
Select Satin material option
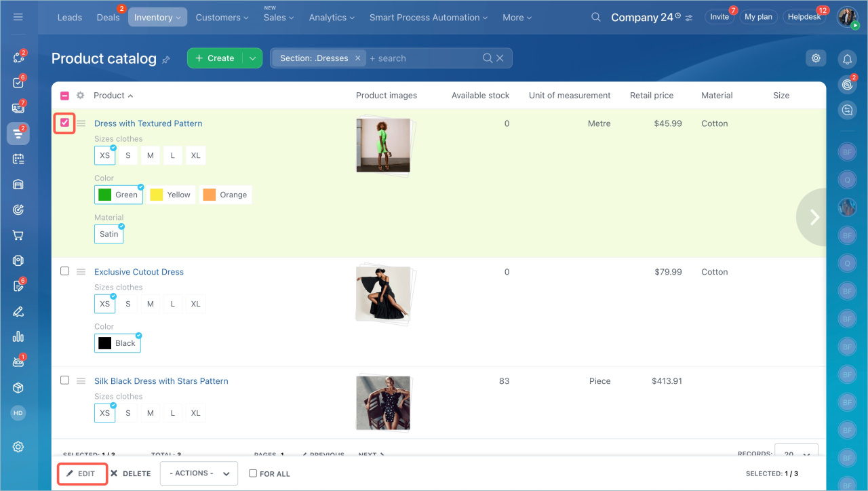(x=109, y=234)
